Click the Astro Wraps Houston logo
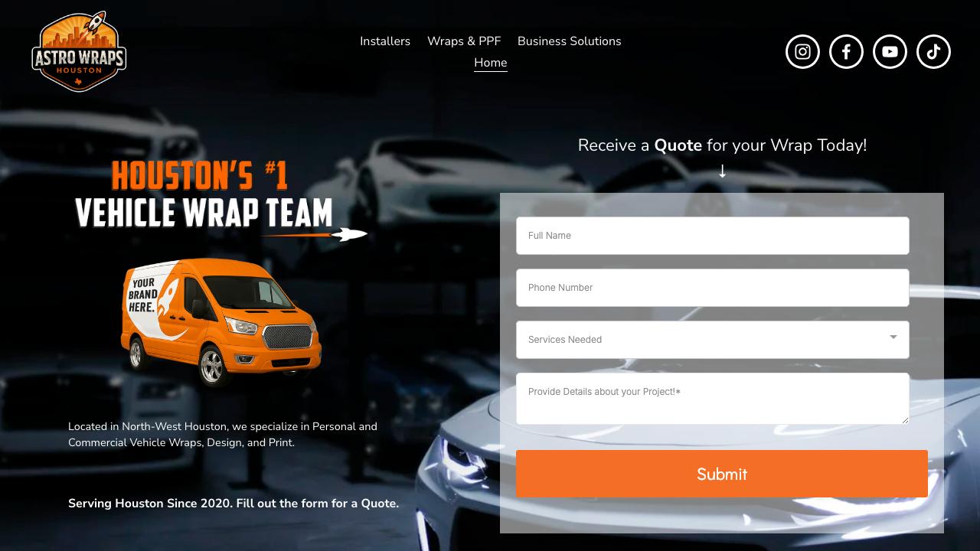Viewport: 980px width, 551px height. click(78, 51)
